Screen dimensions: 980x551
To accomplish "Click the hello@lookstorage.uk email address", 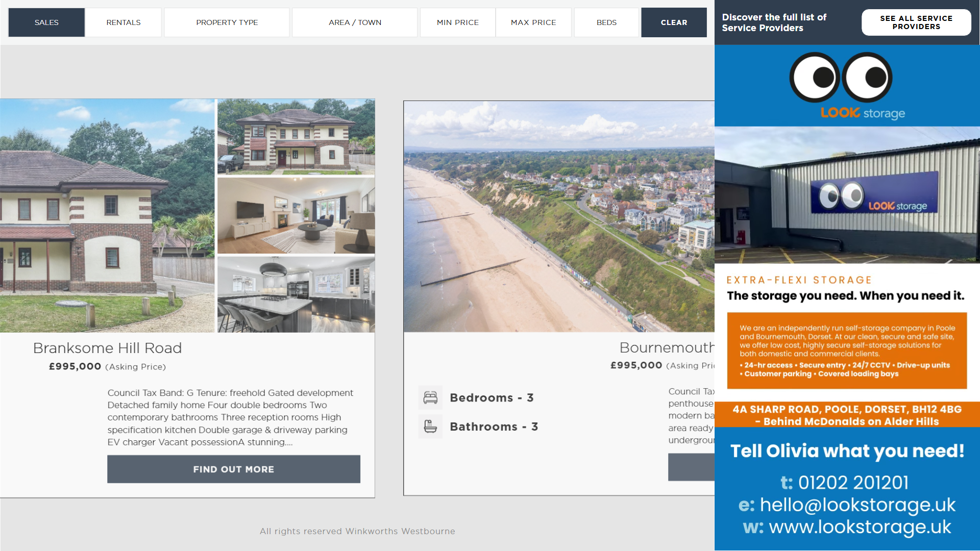I will [x=857, y=505].
